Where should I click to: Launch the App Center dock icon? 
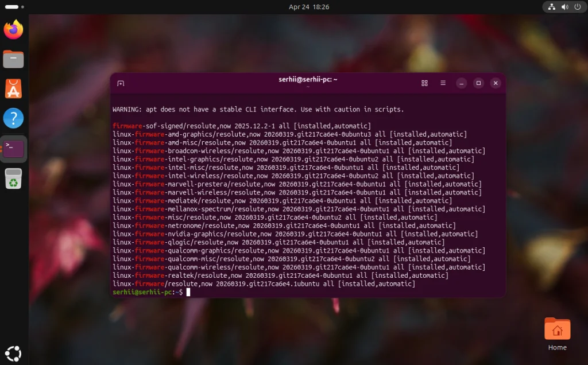point(14,89)
